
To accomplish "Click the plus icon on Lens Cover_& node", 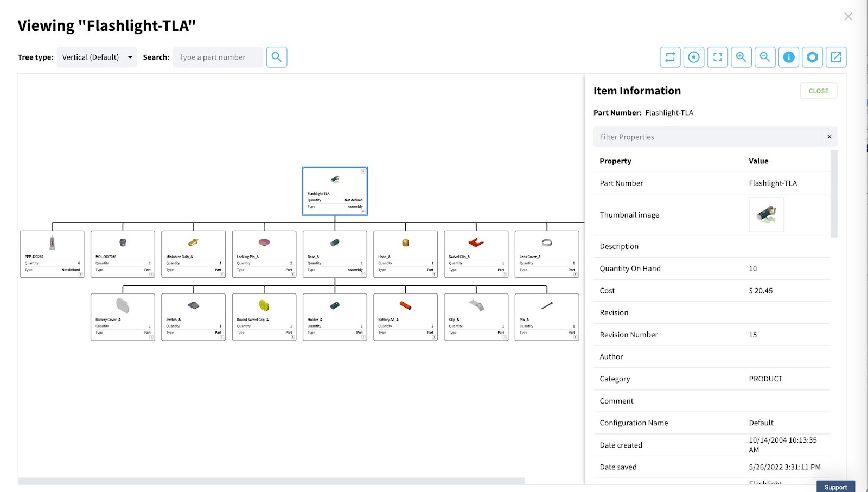I will (576, 274).
